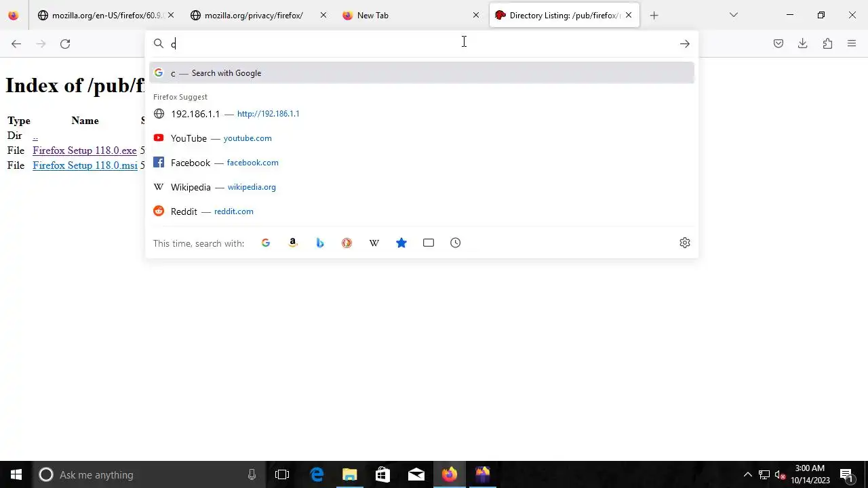
Task: Show hidden system tray icons
Action: point(747,474)
